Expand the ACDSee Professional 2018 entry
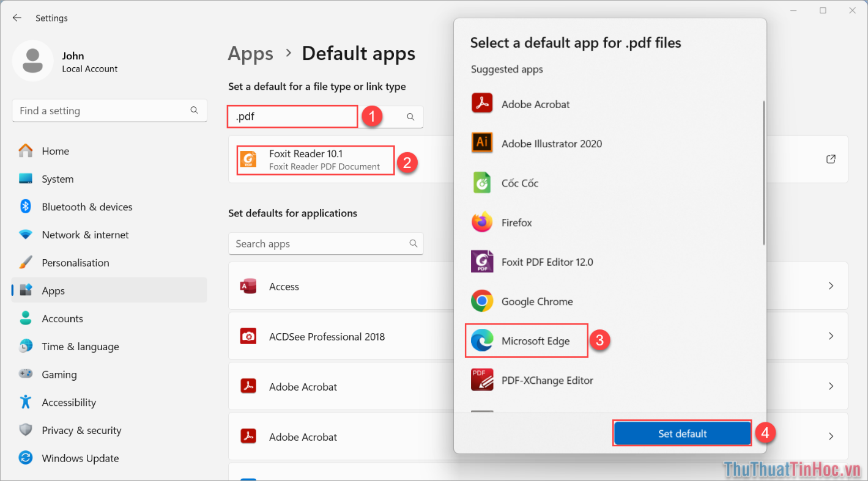 830,336
